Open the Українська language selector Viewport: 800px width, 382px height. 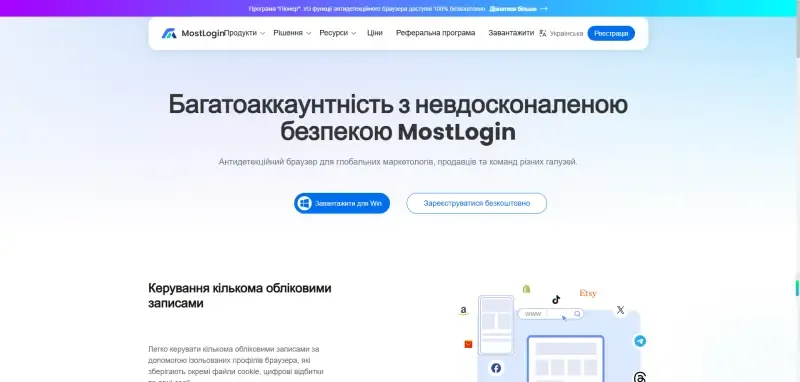(566, 34)
